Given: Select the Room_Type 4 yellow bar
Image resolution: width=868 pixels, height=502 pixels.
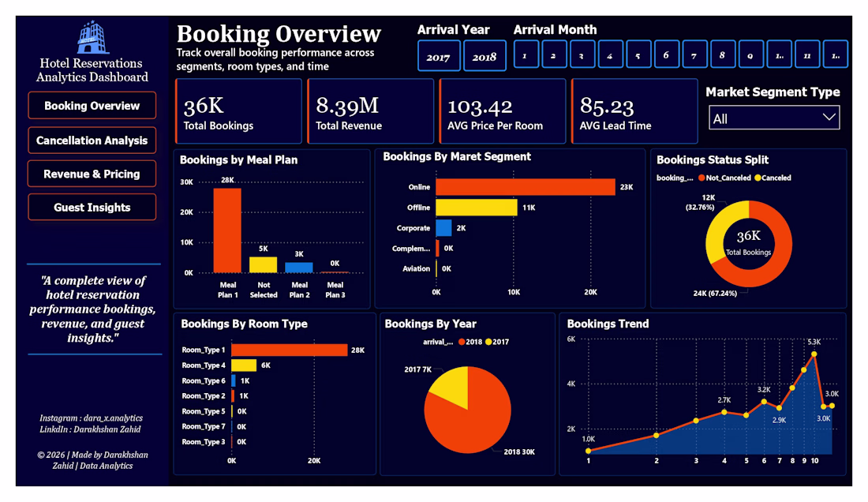Looking at the screenshot, I should point(244,365).
